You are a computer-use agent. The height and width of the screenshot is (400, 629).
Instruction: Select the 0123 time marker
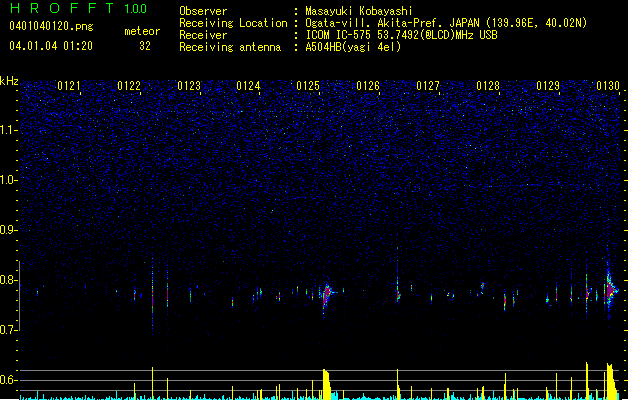click(x=189, y=85)
